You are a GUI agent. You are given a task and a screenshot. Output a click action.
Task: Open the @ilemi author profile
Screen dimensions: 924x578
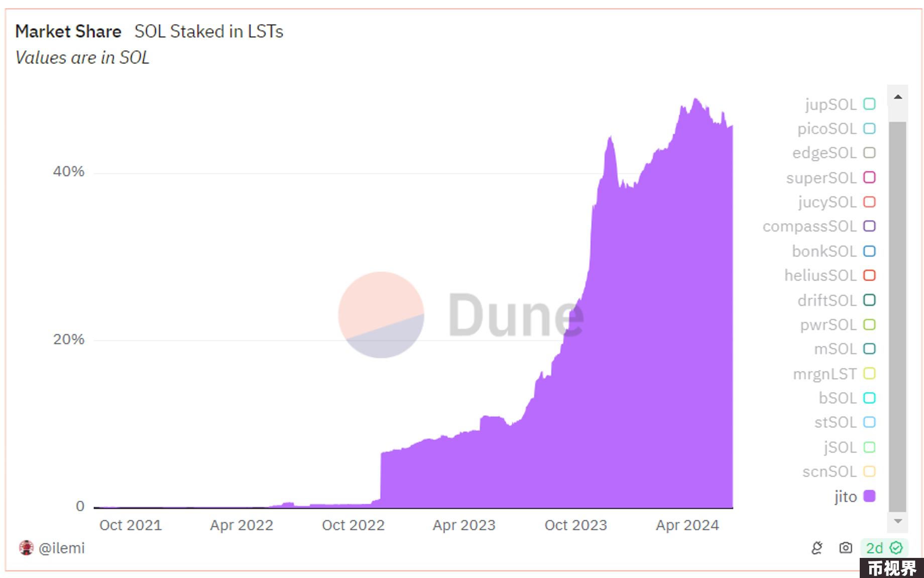(62, 548)
